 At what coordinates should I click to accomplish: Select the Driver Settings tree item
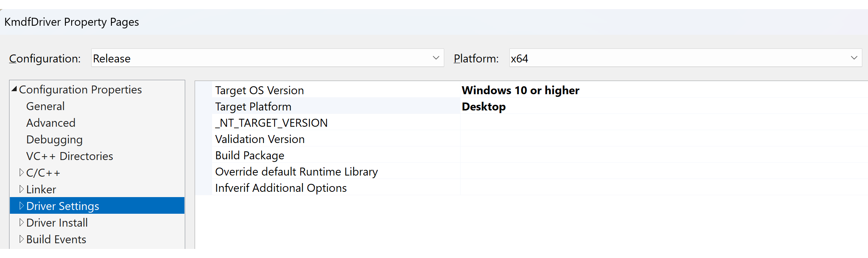97,205
